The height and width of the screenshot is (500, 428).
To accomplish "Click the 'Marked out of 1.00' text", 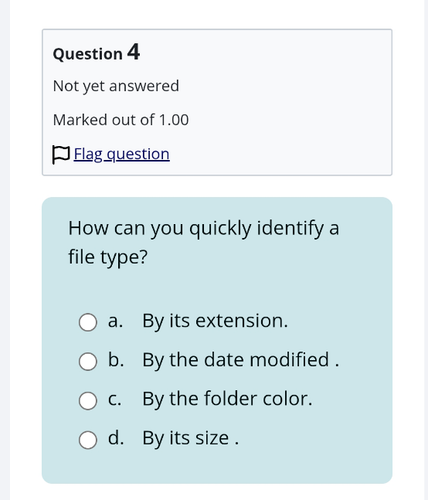I will click(x=121, y=120).
